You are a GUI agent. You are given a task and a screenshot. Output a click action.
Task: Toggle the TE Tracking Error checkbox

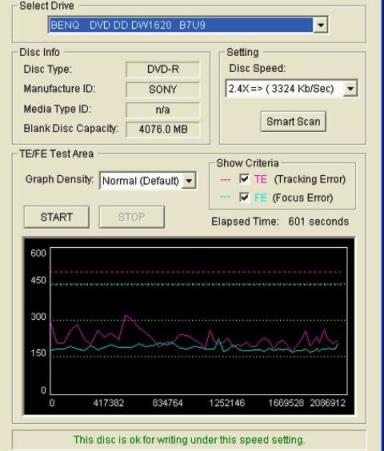click(244, 179)
